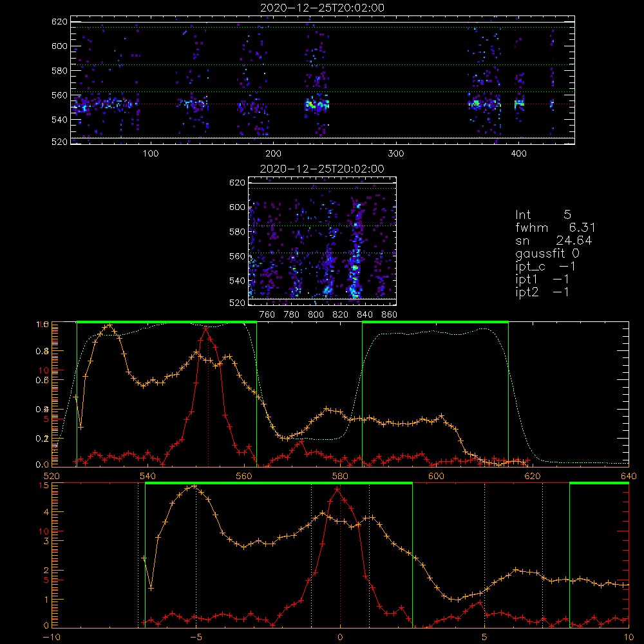Screen dimensions: 644x644
Task: Click x-axis label -5 of bottom profile plot
Action: pos(196,637)
